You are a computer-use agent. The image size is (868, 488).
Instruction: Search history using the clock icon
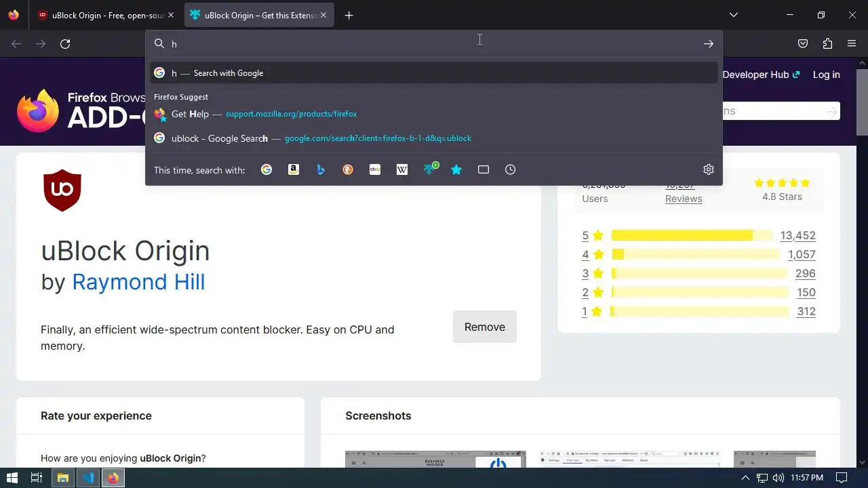pos(511,169)
